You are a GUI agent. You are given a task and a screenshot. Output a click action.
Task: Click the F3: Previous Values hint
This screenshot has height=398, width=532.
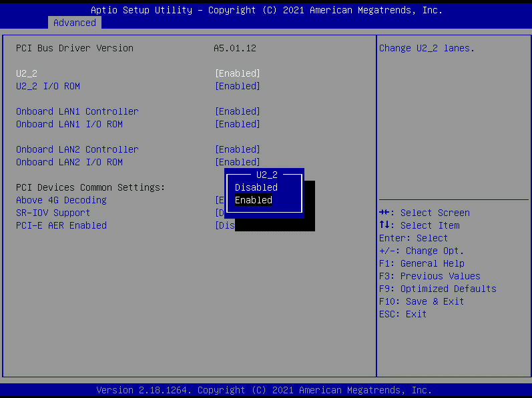point(429,276)
